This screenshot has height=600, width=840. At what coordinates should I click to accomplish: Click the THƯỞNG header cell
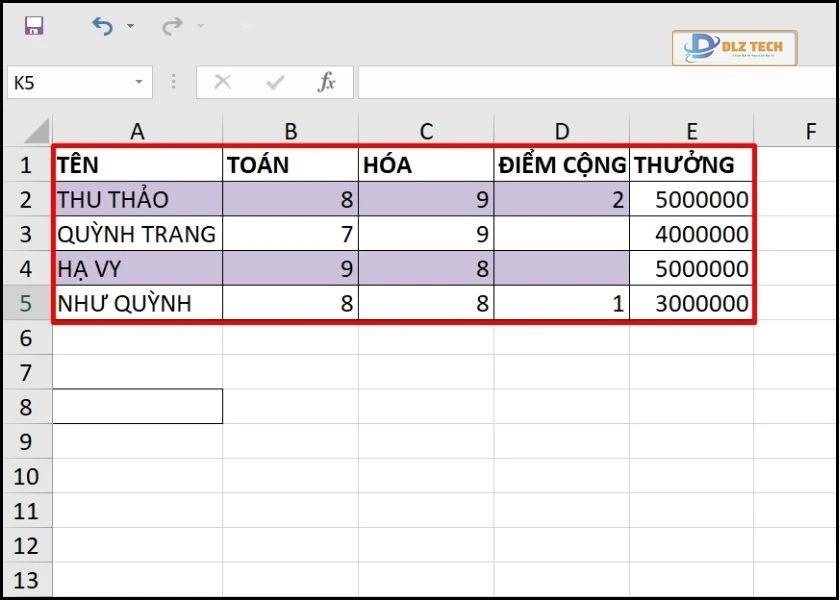tap(690, 164)
